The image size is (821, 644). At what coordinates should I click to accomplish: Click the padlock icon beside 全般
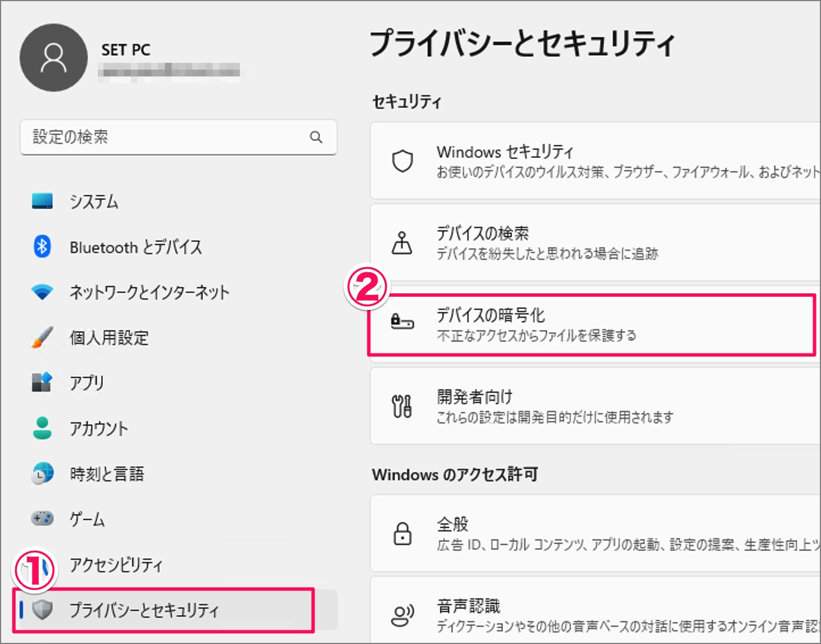(x=403, y=533)
